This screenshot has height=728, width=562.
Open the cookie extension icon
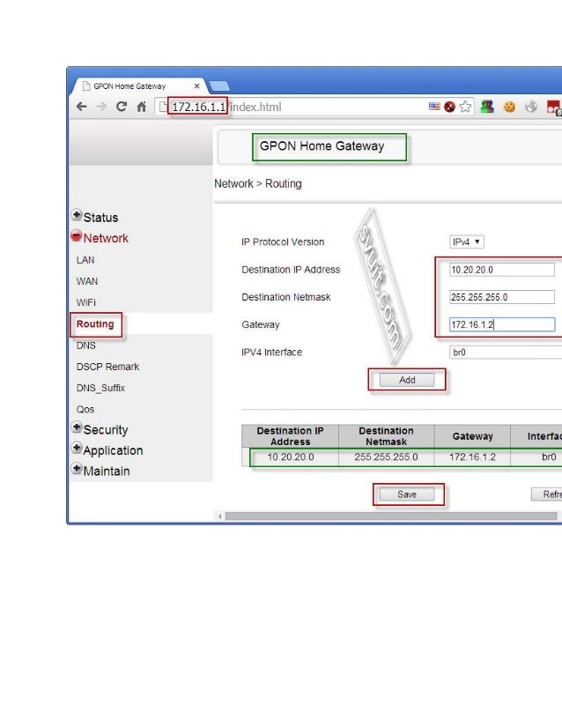(509, 107)
